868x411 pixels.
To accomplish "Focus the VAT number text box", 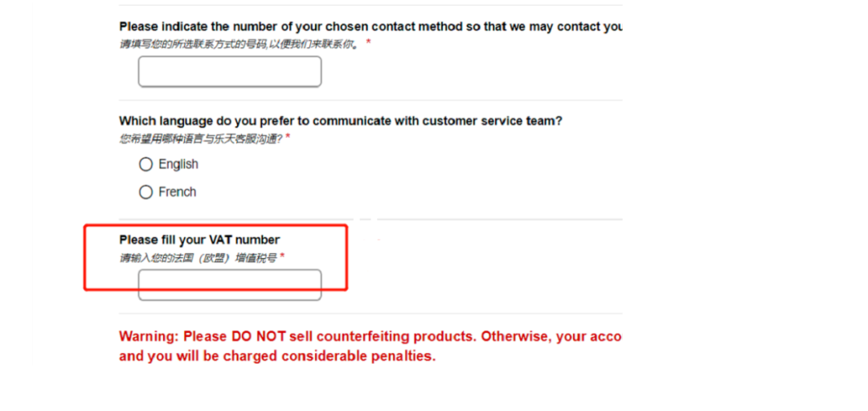I will click(230, 285).
